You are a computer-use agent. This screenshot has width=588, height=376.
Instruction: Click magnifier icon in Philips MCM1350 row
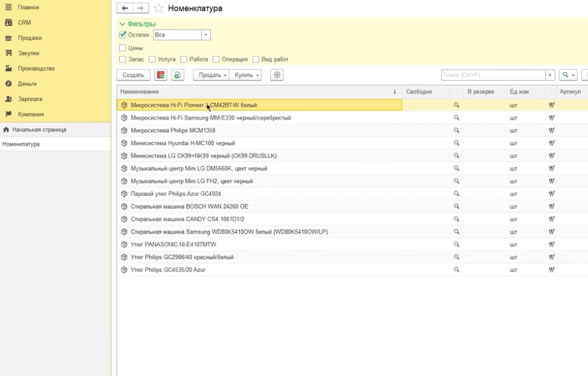point(456,130)
